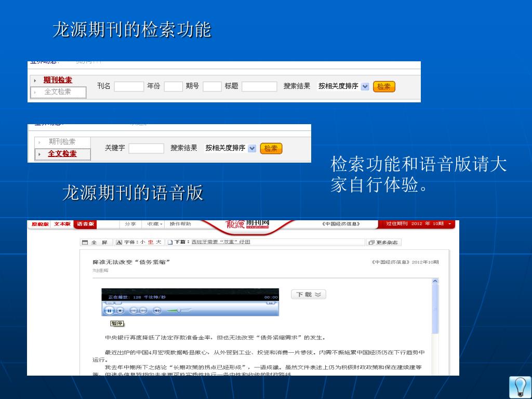Open the 按相关度排序 dropdown beside the 关键字 field
Viewport: 532px width, 399px height.
click(230, 148)
